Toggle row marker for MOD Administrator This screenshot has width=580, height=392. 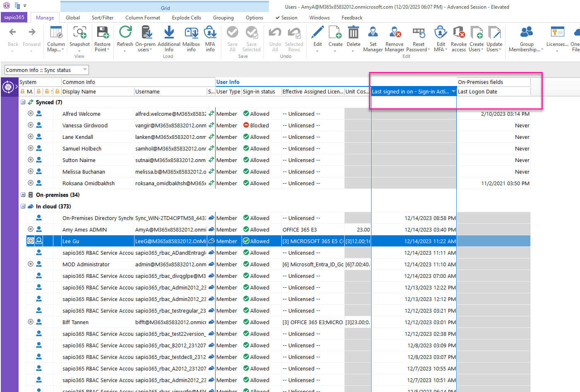[31, 264]
